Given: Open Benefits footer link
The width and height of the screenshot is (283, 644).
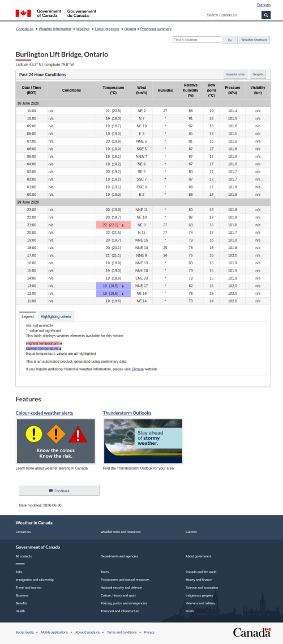Looking at the screenshot, I should coord(22,603).
